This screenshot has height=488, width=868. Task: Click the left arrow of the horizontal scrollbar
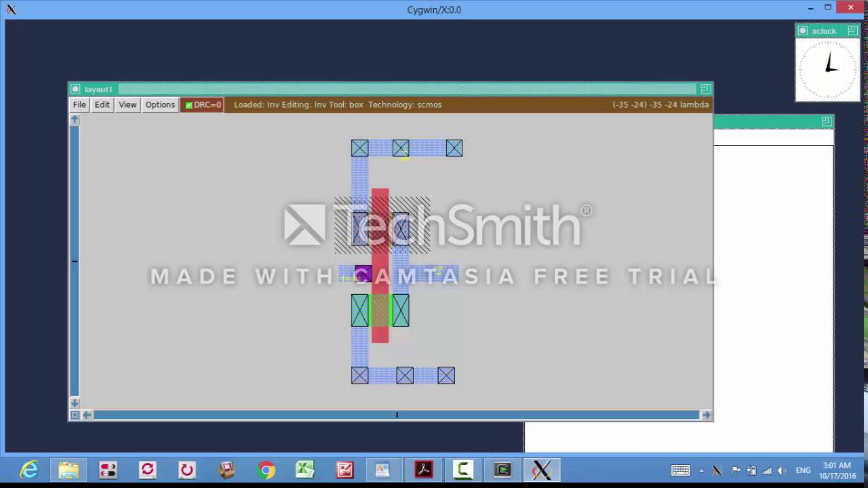(x=87, y=415)
